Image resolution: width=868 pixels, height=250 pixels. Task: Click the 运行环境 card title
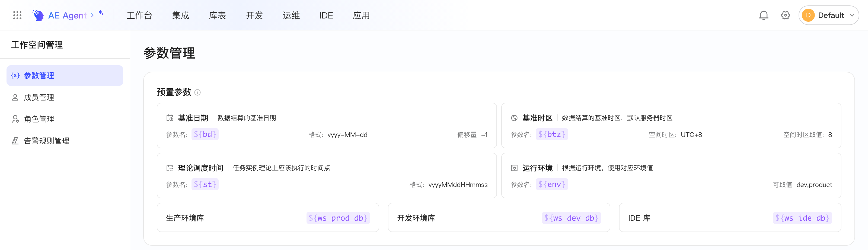pos(537,168)
